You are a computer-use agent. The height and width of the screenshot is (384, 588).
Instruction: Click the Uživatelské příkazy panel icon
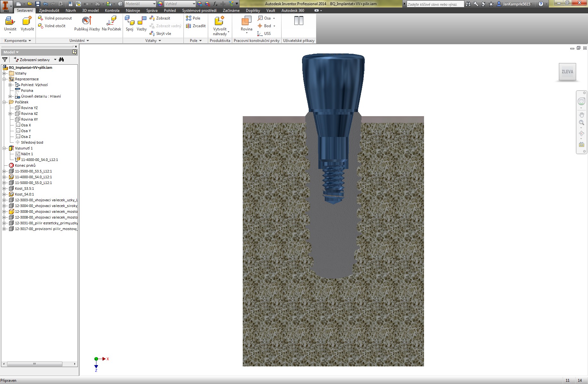pos(298,21)
